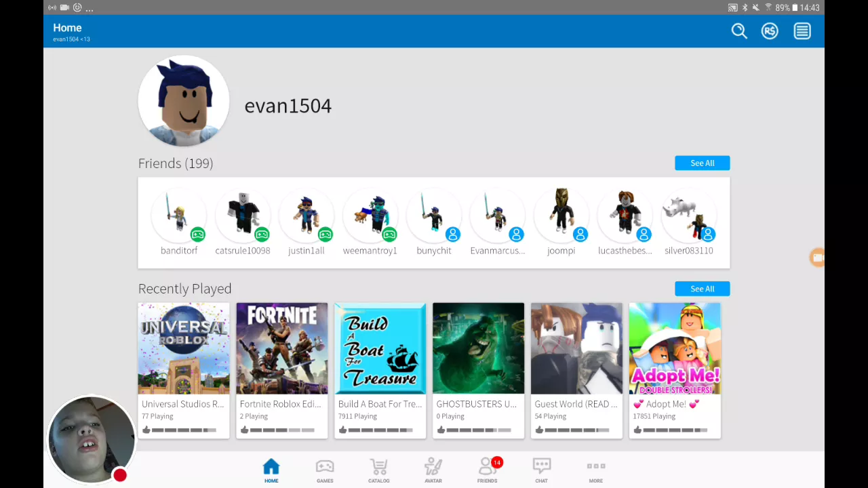Open Fortnite Roblox Edition game thumbnail

click(282, 348)
